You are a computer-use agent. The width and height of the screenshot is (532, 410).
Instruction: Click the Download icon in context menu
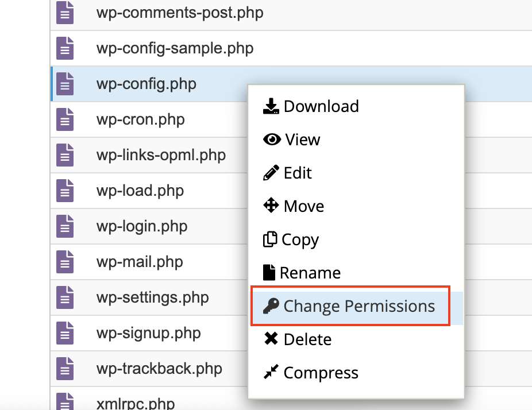click(271, 106)
